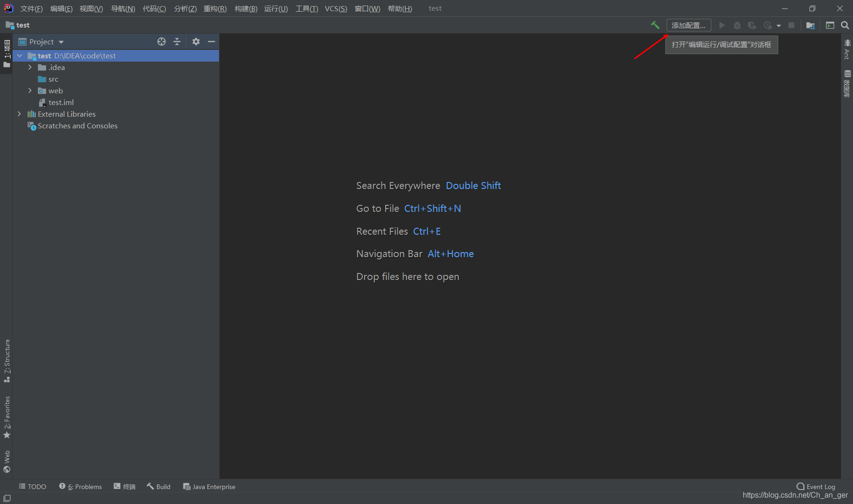
Task: Open the 构建(B) menu
Action: pyautogui.click(x=246, y=8)
